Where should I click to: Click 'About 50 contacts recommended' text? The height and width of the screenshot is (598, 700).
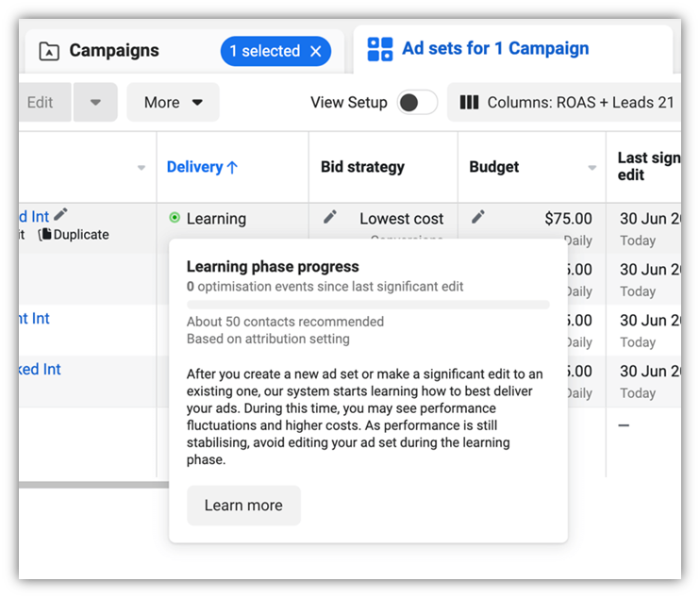(285, 322)
